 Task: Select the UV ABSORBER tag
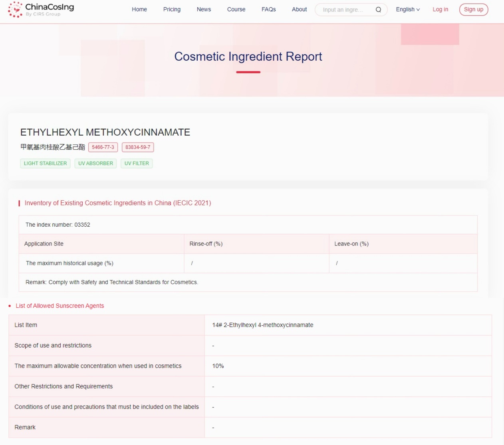coord(95,164)
